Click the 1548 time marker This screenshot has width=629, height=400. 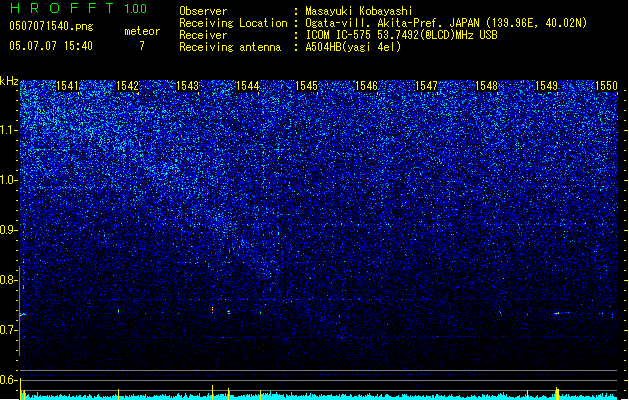tap(486, 86)
